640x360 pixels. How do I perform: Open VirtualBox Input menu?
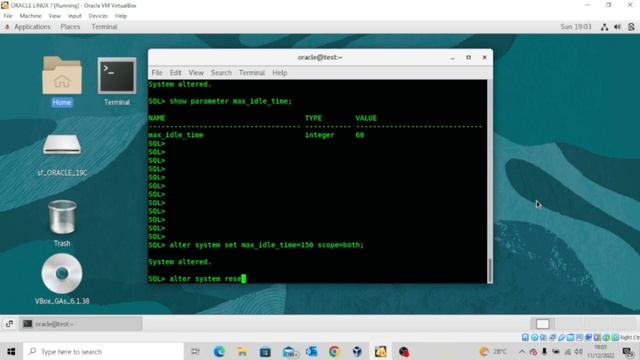(75, 16)
